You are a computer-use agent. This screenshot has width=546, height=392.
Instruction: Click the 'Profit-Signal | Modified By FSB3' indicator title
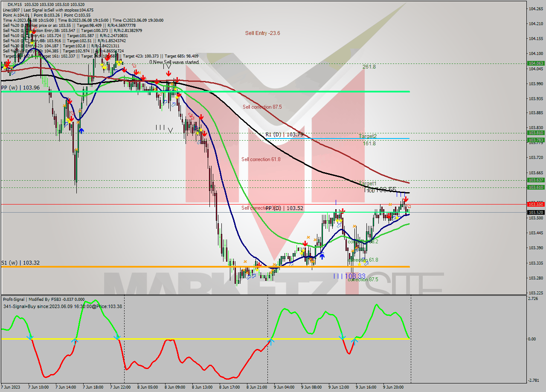[x=44, y=300]
